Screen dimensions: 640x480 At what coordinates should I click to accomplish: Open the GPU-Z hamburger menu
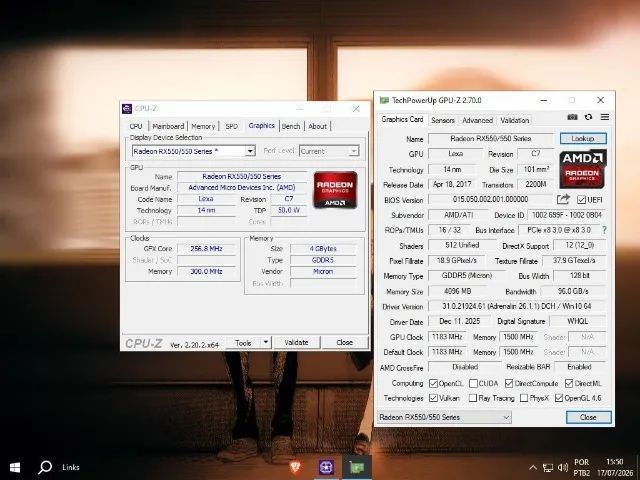click(604, 117)
